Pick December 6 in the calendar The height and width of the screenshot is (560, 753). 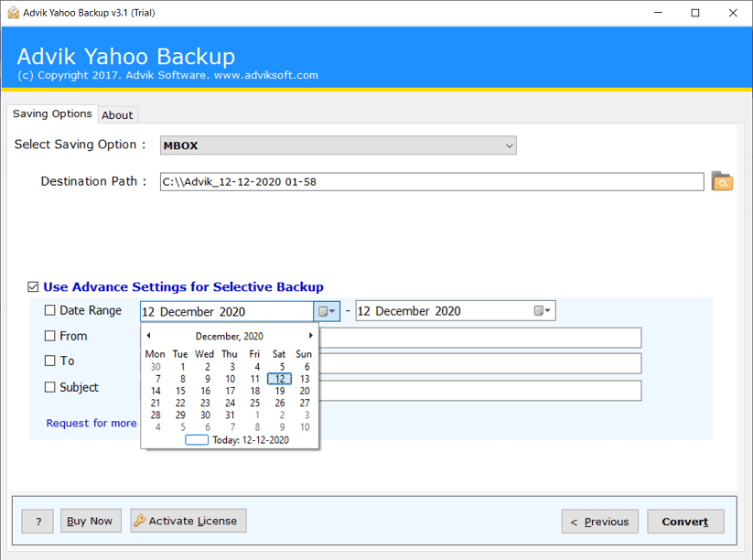(x=307, y=367)
